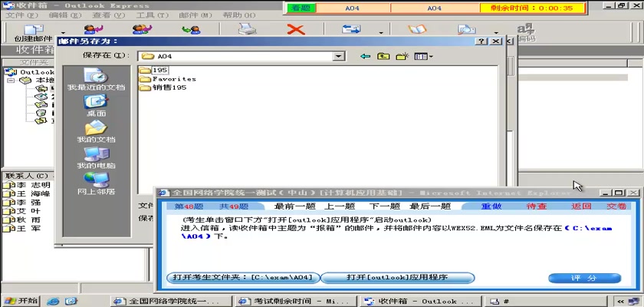The image size is (644, 307).
Task: Select Desktop (桌面) in places bar
Action: (x=96, y=106)
